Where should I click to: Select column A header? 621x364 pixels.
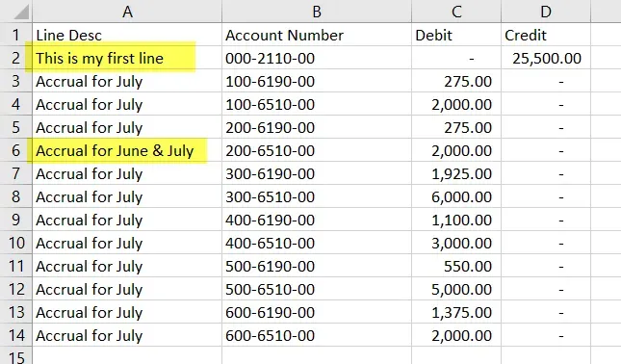(x=127, y=12)
